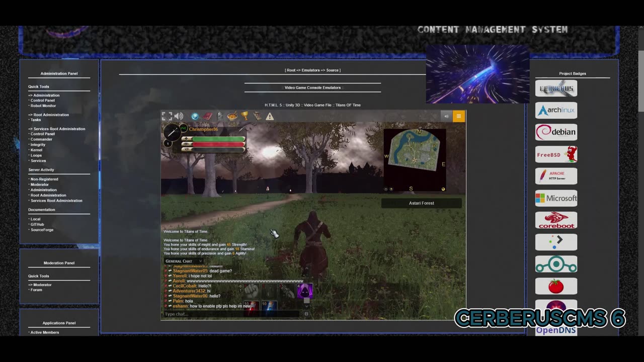Open the SourceForge documentation link

click(x=42, y=230)
